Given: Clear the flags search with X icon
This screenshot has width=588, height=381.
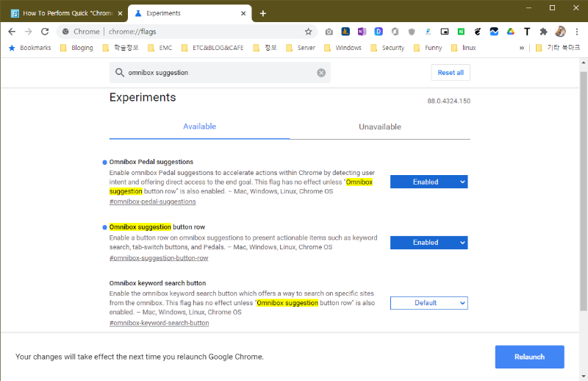Looking at the screenshot, I should [321, 73].
